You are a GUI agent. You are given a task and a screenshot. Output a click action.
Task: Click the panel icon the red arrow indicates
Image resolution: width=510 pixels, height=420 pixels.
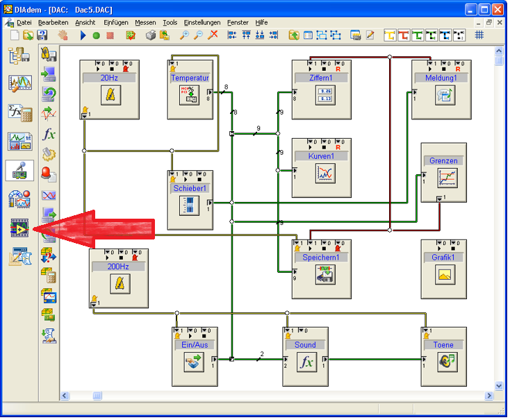click(19, 228)
